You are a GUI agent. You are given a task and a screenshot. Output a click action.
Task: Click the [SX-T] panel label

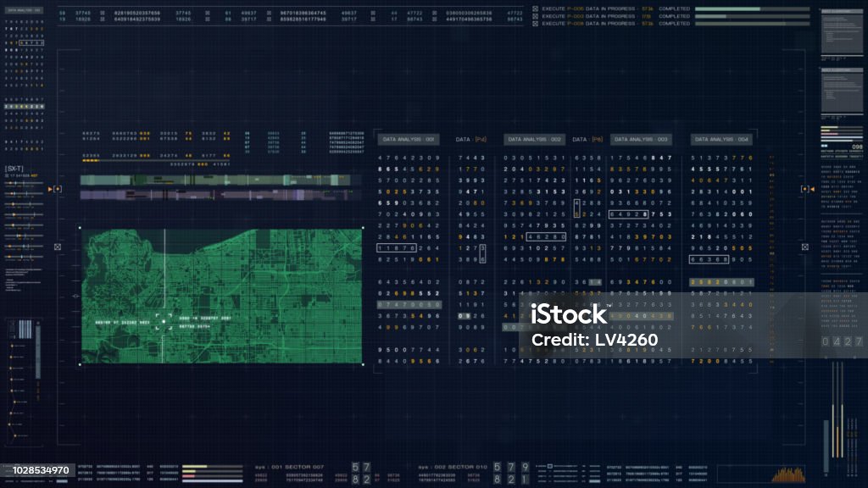pos(14,169)
